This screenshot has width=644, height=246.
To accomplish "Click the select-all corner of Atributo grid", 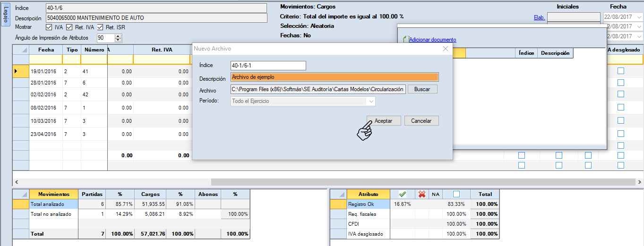I will click(x=338, y=194).
